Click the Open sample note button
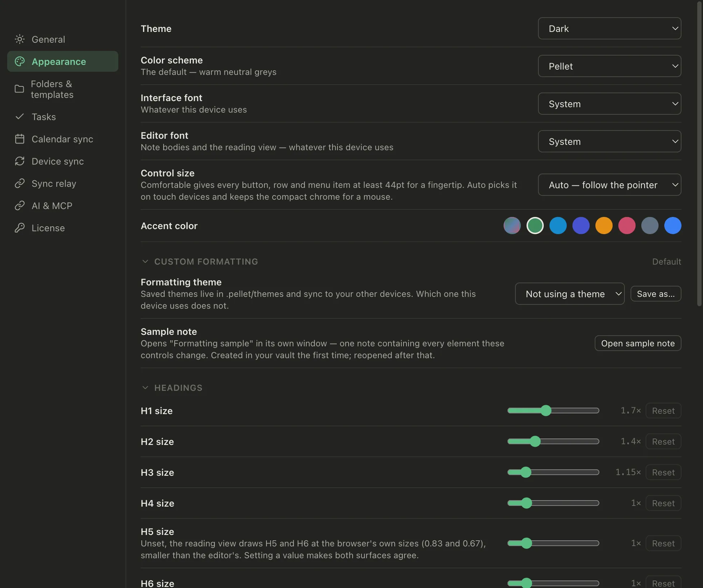Image resolution: width=703 pixels, height=588 pixels. click(x=638, y=343)
